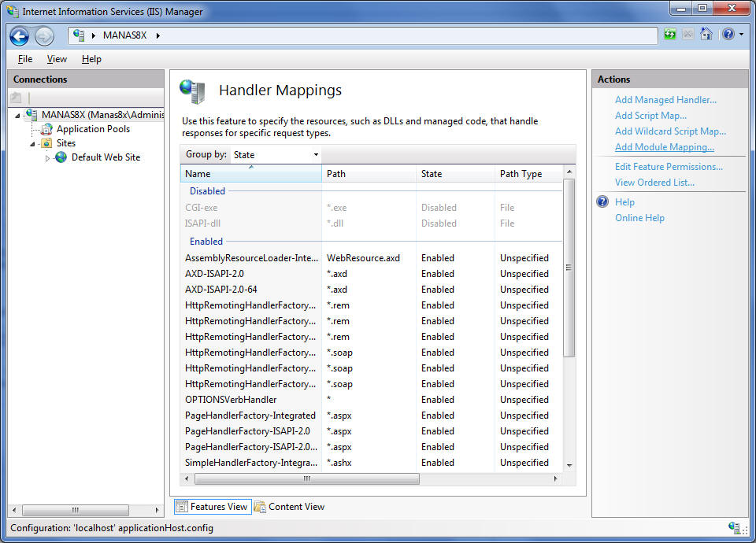Click the vertical scrollbar thumb of handler list
Screen dimensions: 756x543
569,268
